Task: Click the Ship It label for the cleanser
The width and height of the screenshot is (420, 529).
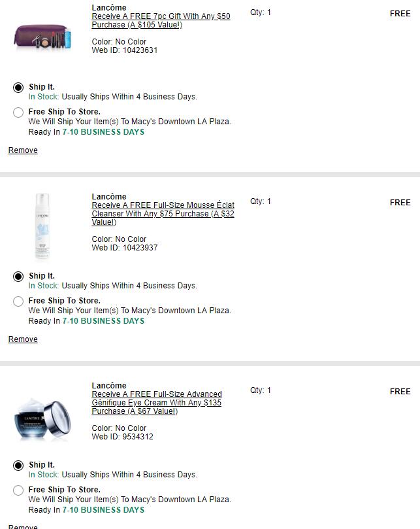Action: tap(42, 276)
